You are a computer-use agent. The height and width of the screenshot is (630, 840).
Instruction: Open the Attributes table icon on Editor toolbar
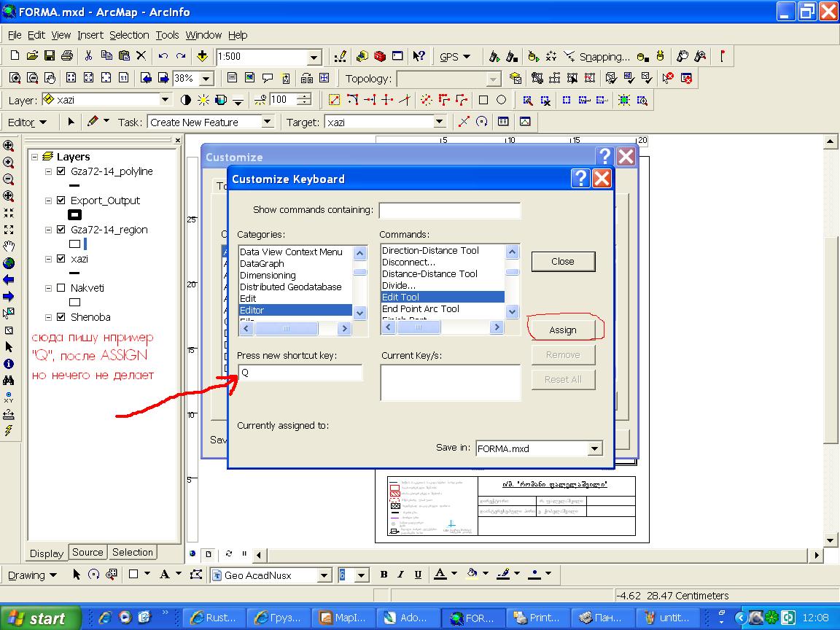point(503,122)
